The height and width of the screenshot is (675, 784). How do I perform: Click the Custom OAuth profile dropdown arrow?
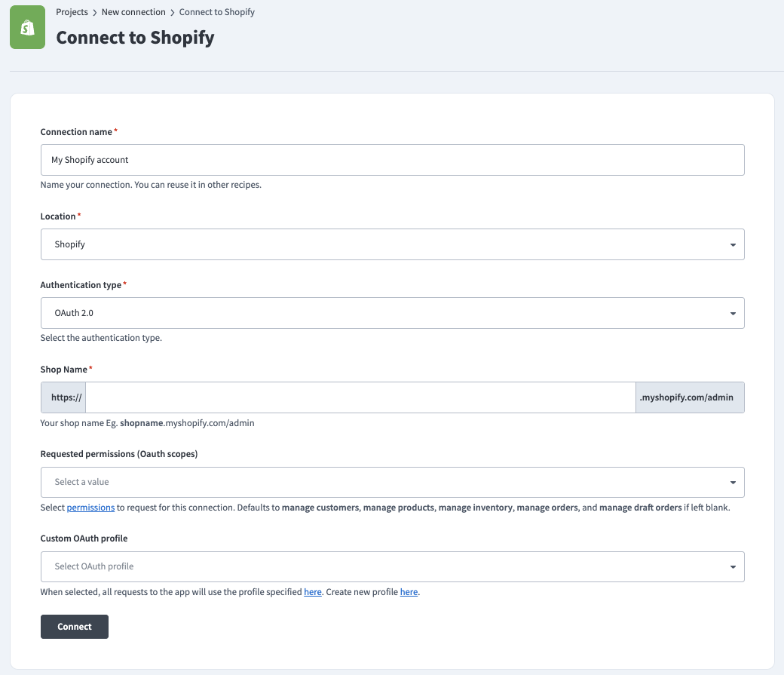pyautogui.click(x=732, y=566)
